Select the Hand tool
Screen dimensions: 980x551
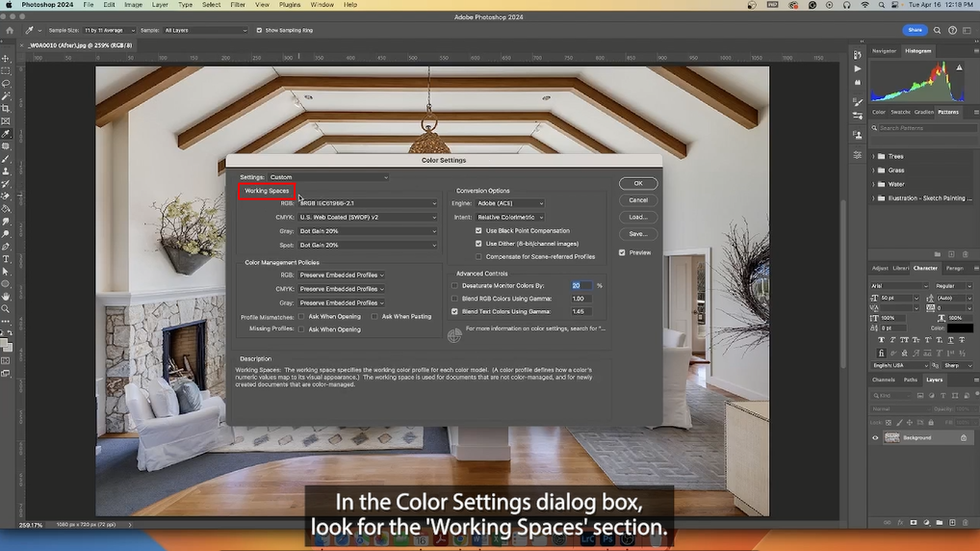coord(6,297)
